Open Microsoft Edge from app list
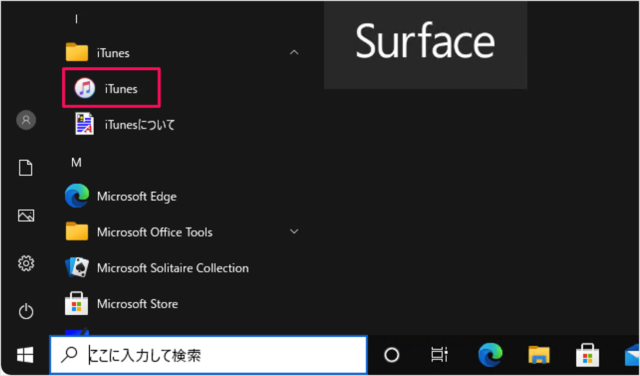The height and width of the screenshot is (376, 640). 121,196
